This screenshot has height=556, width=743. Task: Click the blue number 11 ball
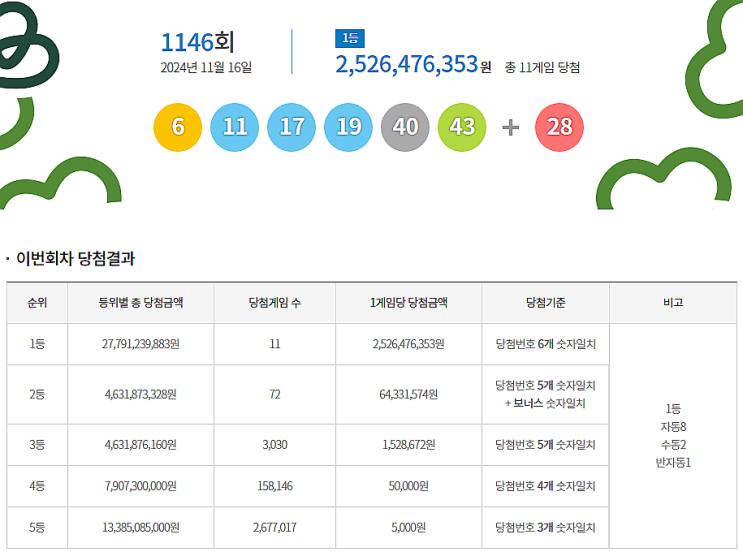click(x=235, y=127)
